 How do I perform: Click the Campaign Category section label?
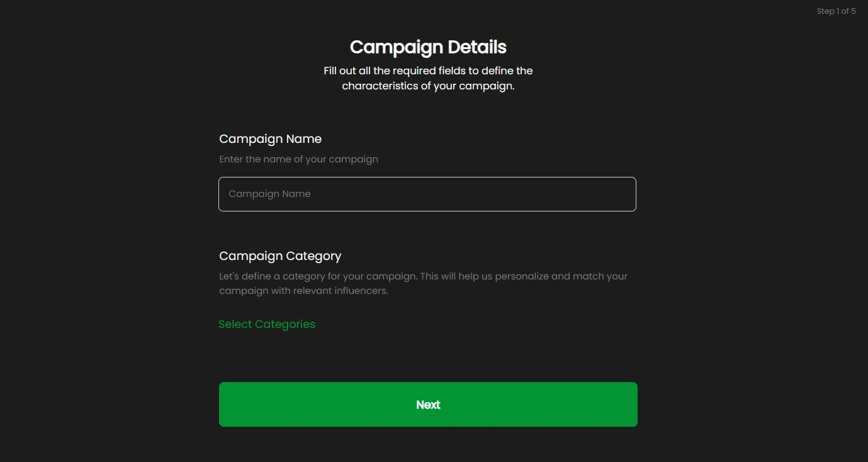[280, 256]
